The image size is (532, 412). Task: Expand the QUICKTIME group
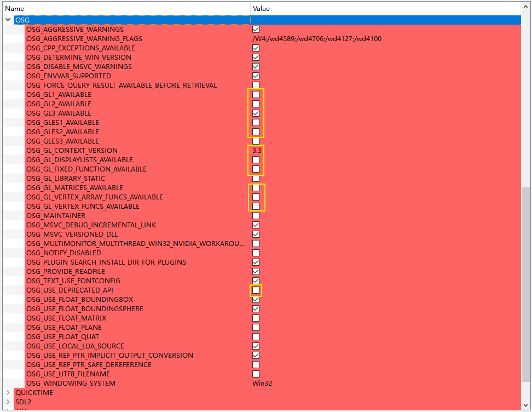(x=8, y=393)
